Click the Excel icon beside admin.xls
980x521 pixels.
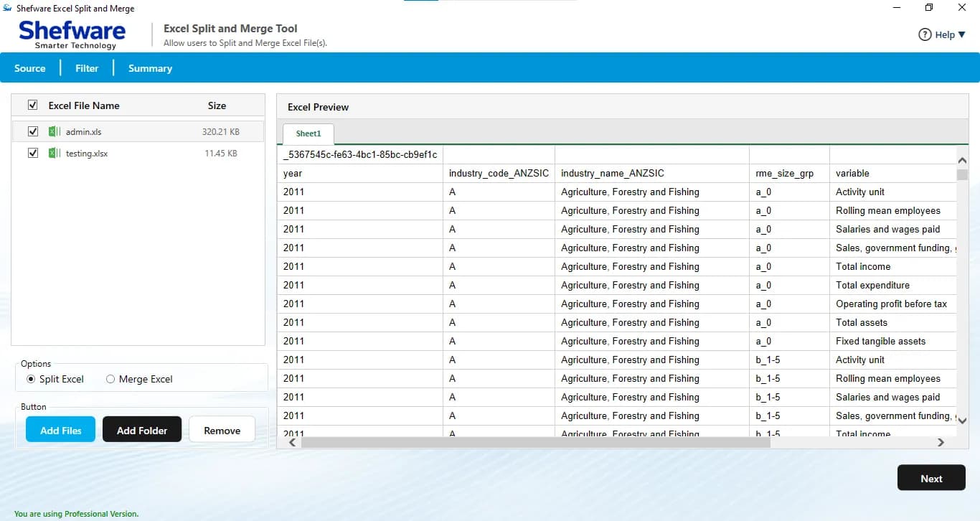(55, 132)
